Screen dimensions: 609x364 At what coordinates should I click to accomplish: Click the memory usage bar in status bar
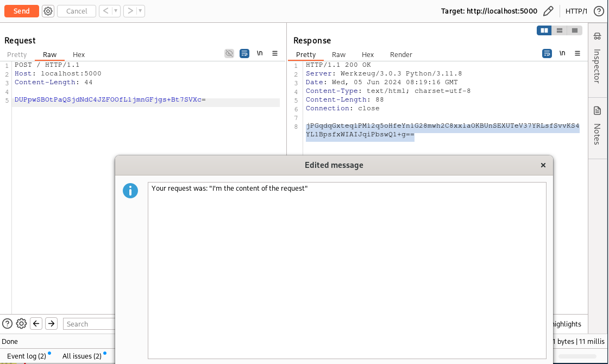pos(577,356)
